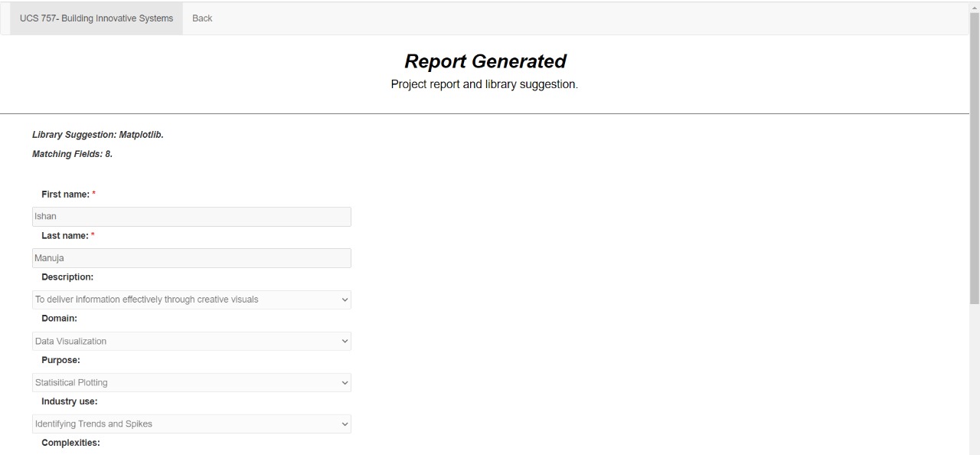Image resolution: width=980 pixels, height=455 pixels.
Task: Click the Last name field showing Manuja
Action: coord(191,257)
